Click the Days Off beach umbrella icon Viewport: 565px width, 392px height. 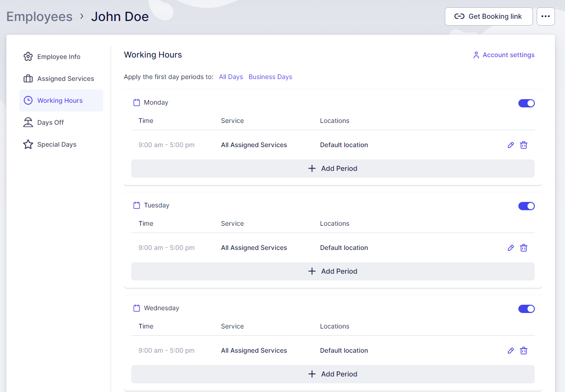tap(28, 122)
